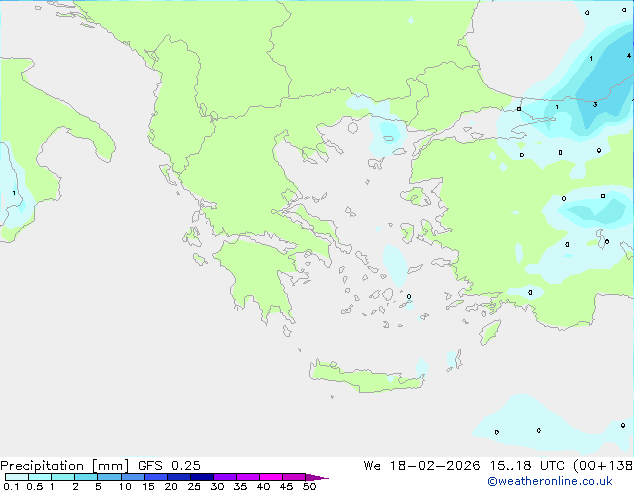Click the precipitation value '4' on the map
The width and height of the screenshot is (634, 490).
pos(629,55)
